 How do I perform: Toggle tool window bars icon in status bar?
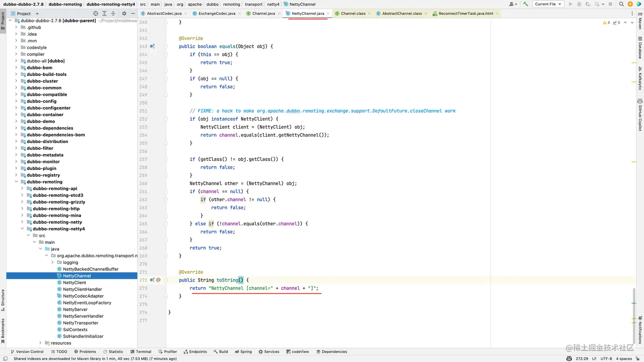pos(5,359)
